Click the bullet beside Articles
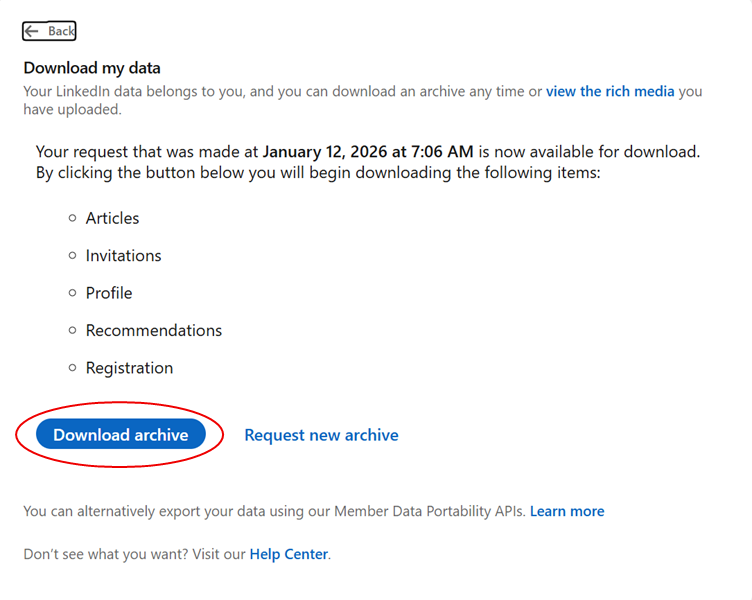This screenshot has height=600, width=752. [x=72, y=218]
